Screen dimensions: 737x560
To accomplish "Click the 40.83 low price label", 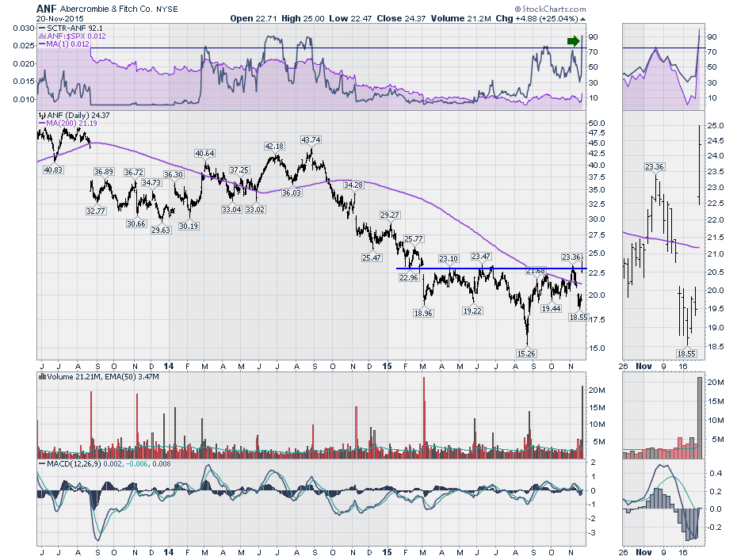I will [x=52, y=170].
